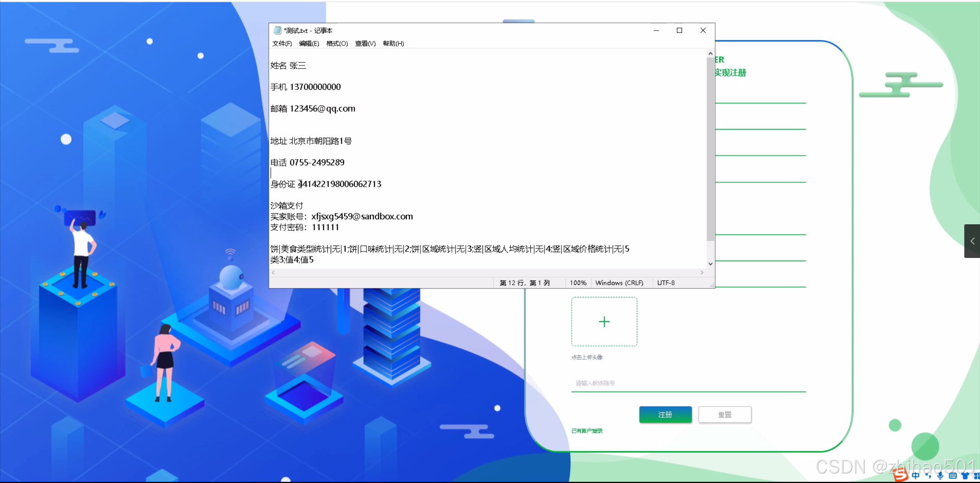Click the 请输入教练账号 input field

point(688,383)
